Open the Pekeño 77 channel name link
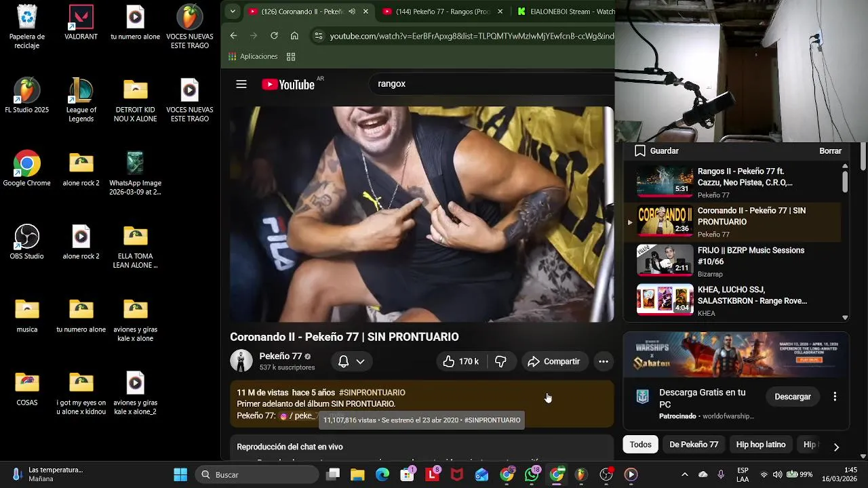Viewport: 868px width, 488px height. point(281,356)
